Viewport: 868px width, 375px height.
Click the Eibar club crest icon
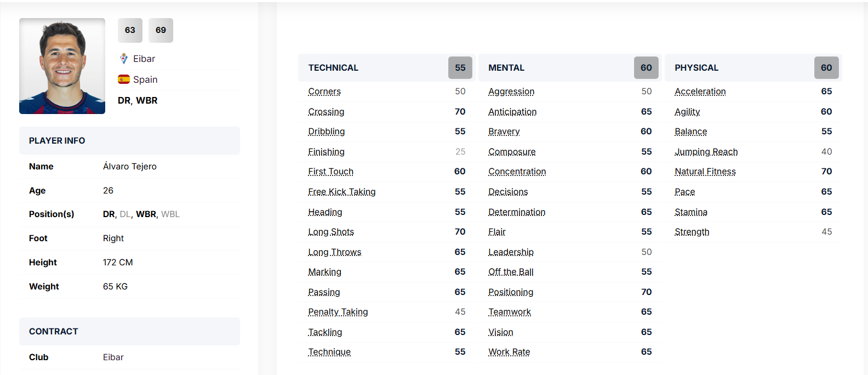coord(124,59)
